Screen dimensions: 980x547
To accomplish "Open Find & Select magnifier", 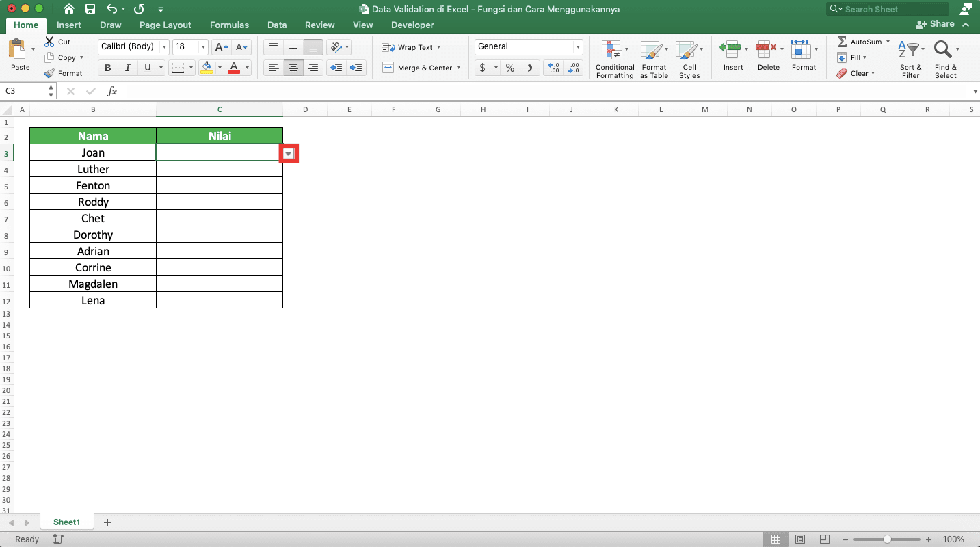I will pyautogui.click(x=946, y=59).
